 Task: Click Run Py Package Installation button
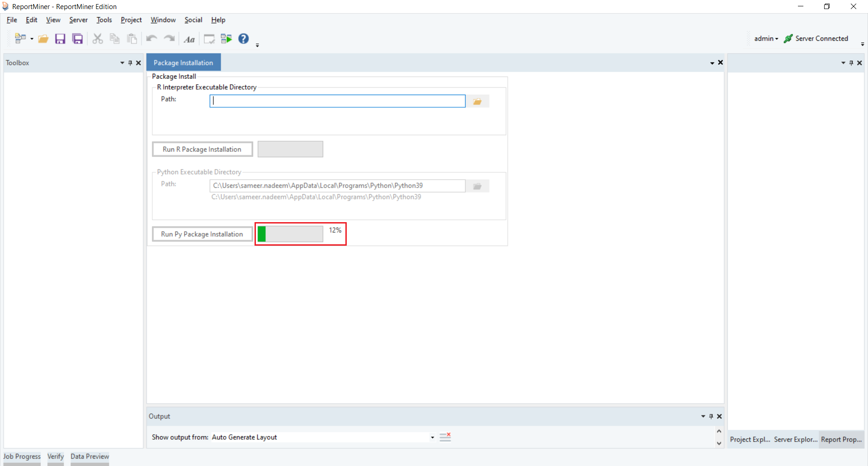pyautogui.click(x=202, y=234)
